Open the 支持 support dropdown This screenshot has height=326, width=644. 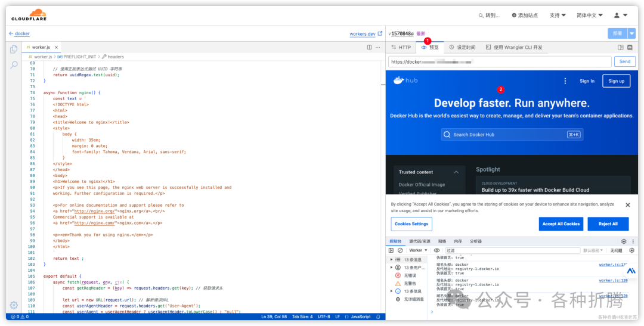pyautogui.click(x=558, y=15)
